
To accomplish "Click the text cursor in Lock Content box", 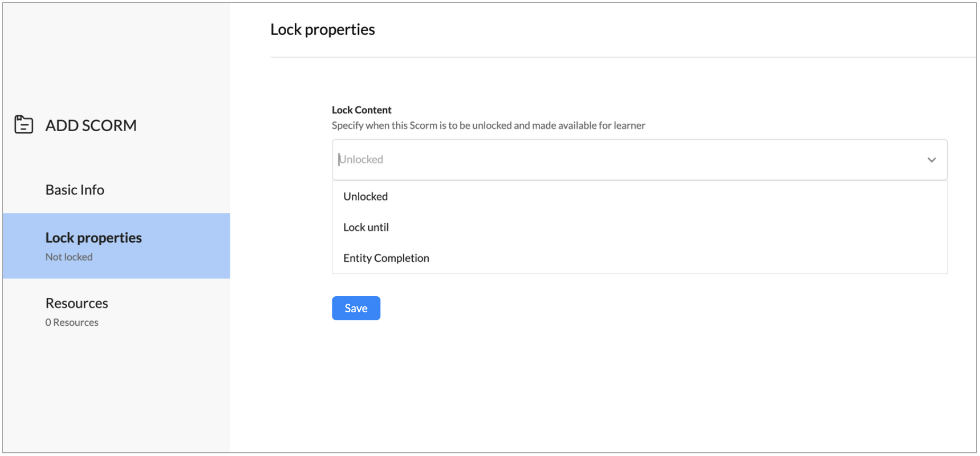I will (x=339, y=160).
